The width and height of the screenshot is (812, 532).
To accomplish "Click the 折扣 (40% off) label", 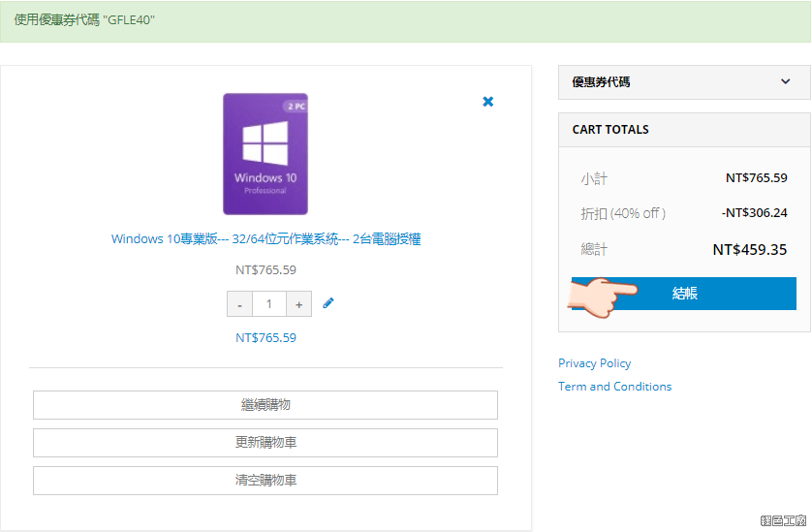I will 623,213.
